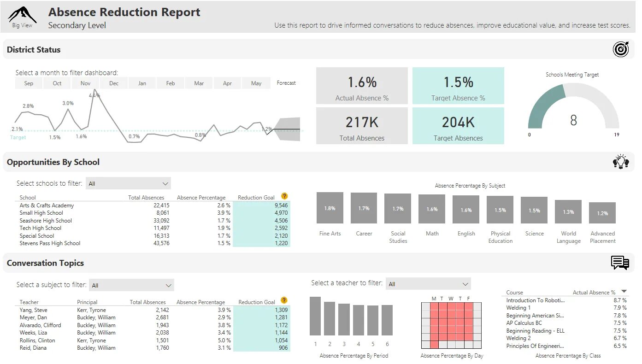Select the May month filter
Image resolution: width=642 pixels, height=364 pixels.
pos(256,83)
